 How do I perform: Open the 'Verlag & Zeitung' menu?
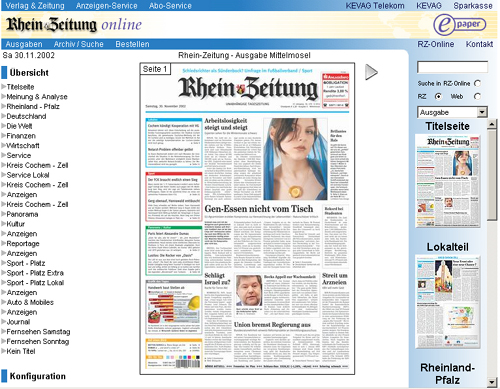coord(35,6)
